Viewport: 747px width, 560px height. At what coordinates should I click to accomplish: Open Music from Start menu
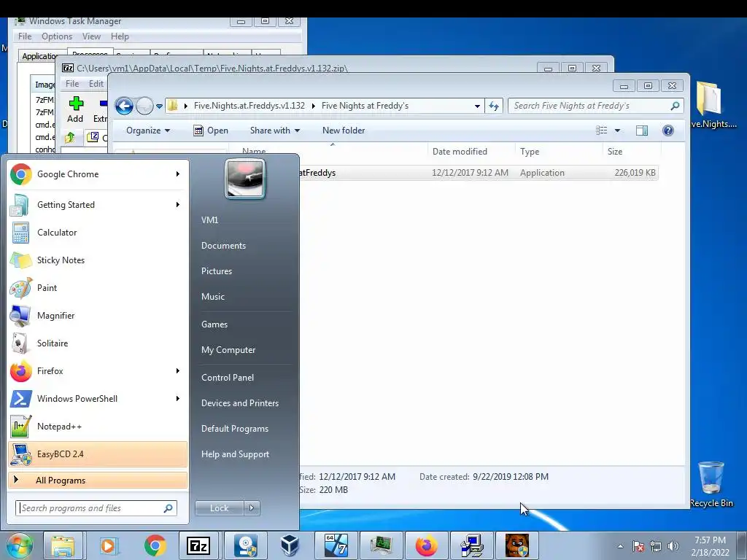213,297
